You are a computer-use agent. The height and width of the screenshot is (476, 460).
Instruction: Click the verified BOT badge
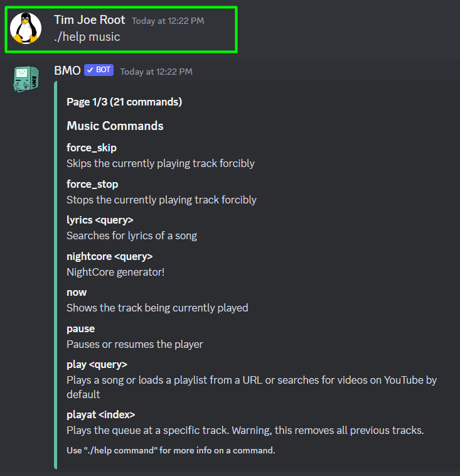99,70
